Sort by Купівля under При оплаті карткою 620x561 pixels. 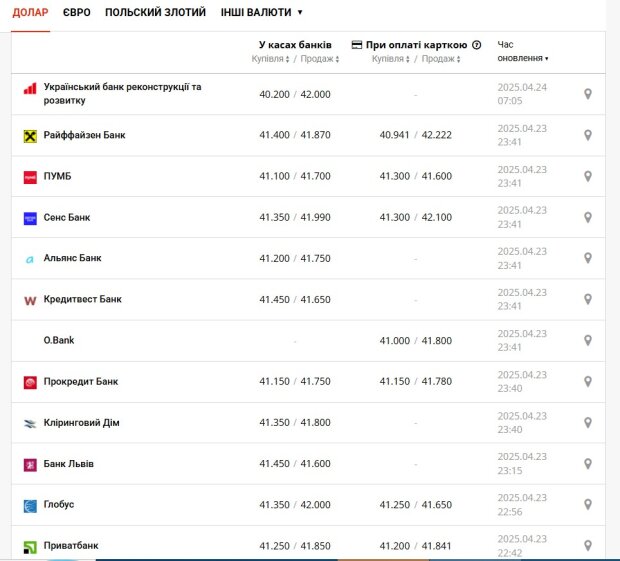[391, 59]
